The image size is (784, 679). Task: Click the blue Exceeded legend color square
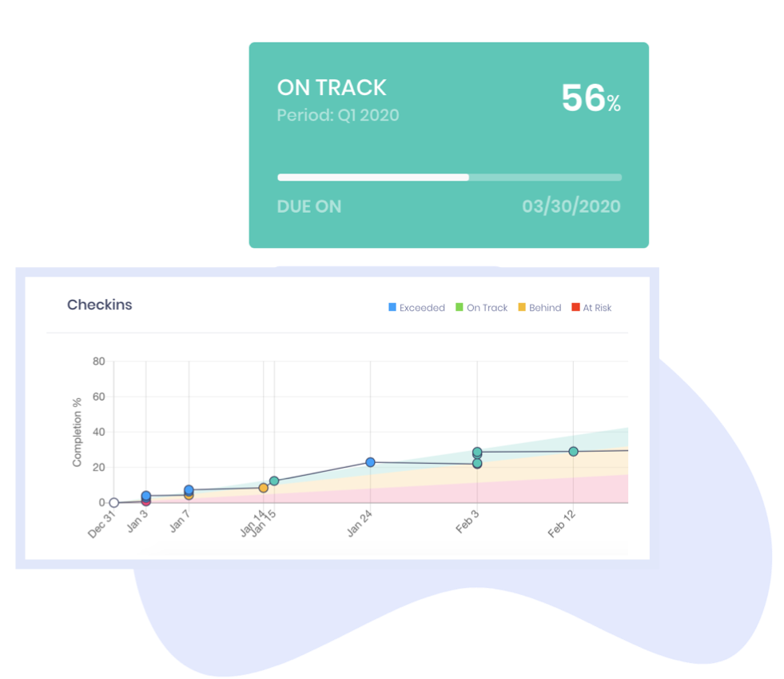click(x=392, y=307)
